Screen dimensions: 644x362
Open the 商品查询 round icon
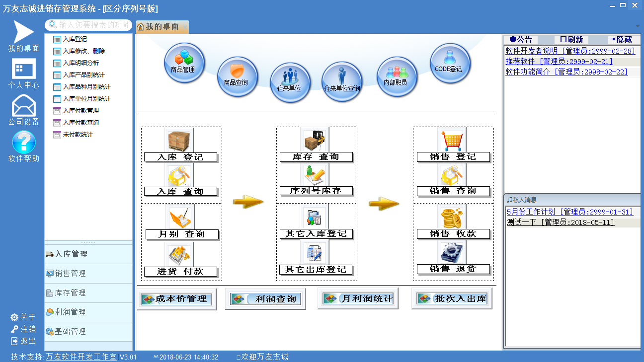pos(238,77)
